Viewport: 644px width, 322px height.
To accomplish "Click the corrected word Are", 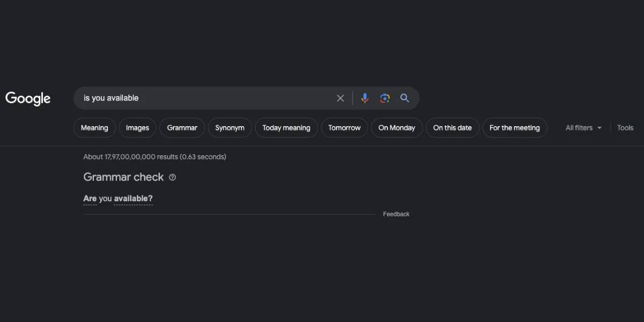I will click(90, 199).
